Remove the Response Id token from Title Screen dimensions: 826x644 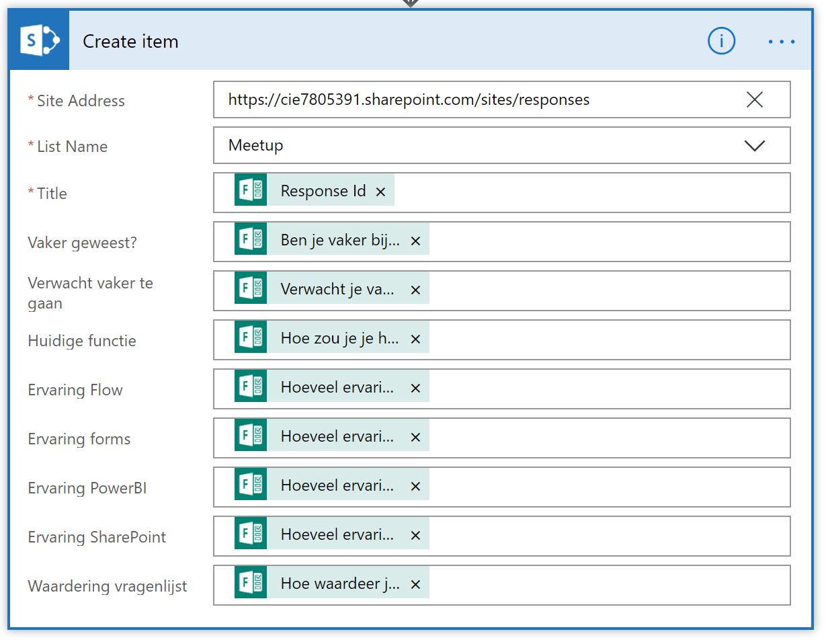click(x=380, y=192)
